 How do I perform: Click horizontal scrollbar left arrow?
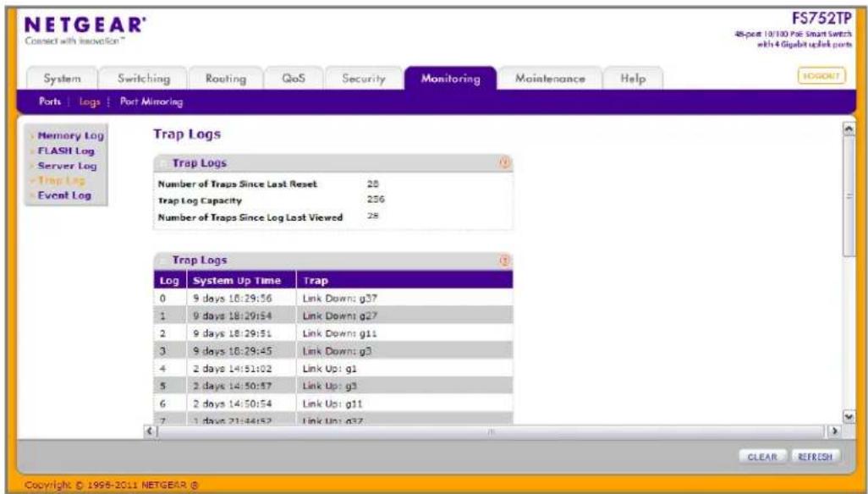[150, 431]
